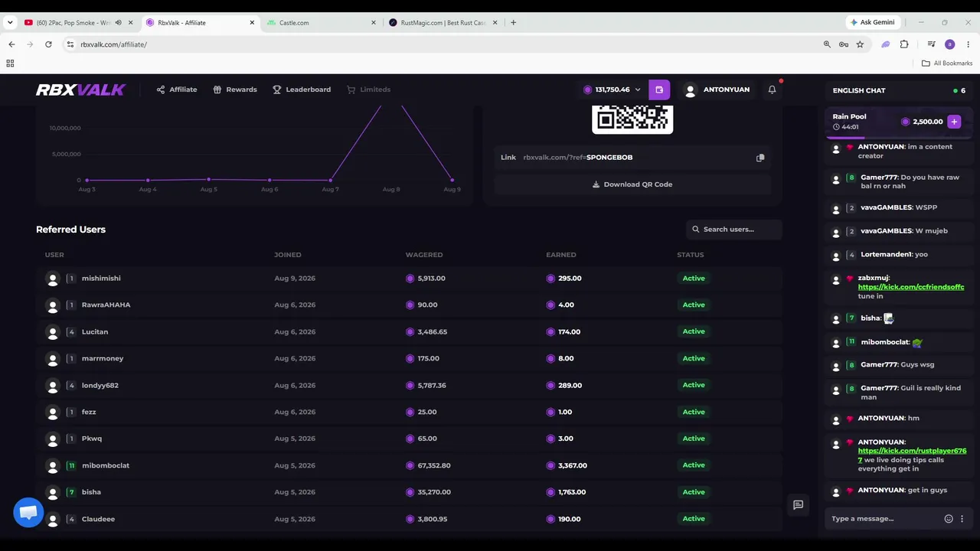Click vavaGAMBLES: WSPP chat message
Viewport: 980px width, 551px height.
point(899,207)
